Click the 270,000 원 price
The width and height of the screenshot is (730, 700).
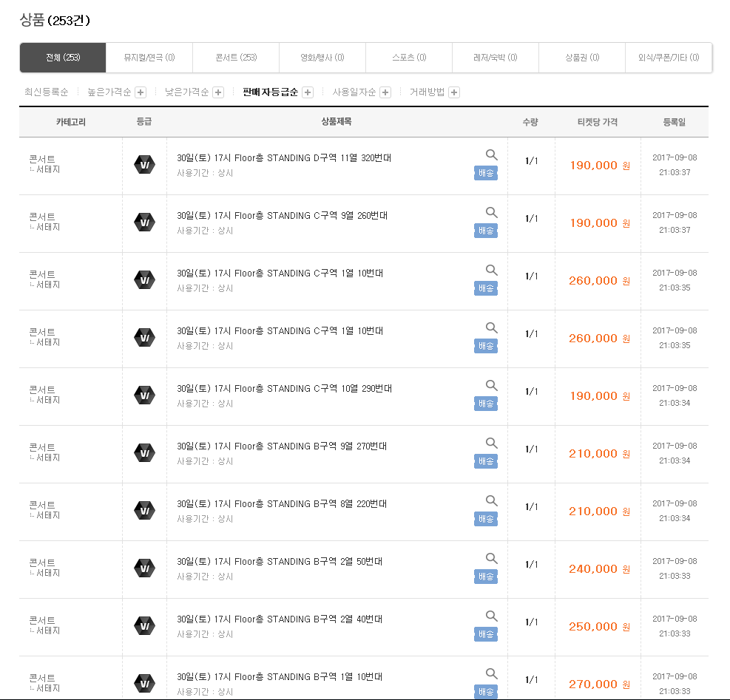[x=599, y=684]
